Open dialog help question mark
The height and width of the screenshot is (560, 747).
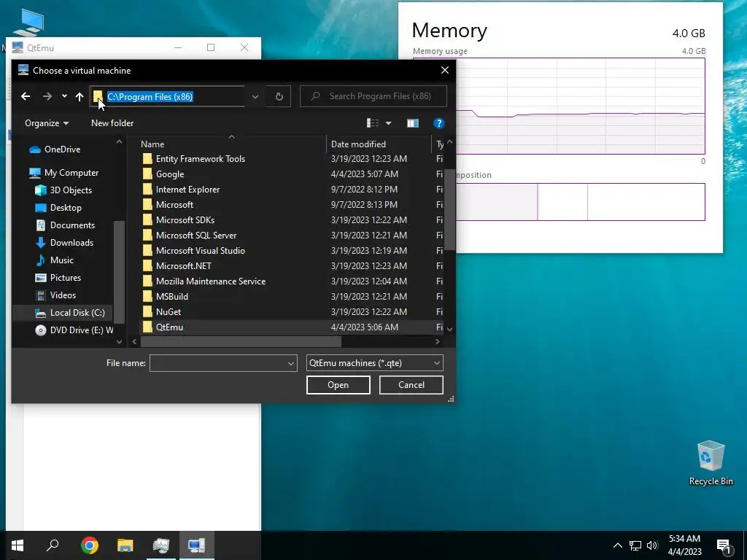tap(438, 123)
